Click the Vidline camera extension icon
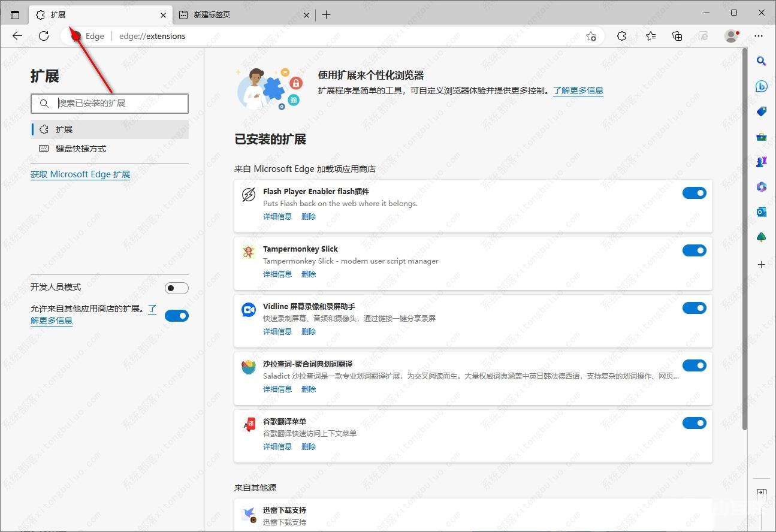Image resolution: width=776 pixels, height=532 pixels. tap(248, 310)
